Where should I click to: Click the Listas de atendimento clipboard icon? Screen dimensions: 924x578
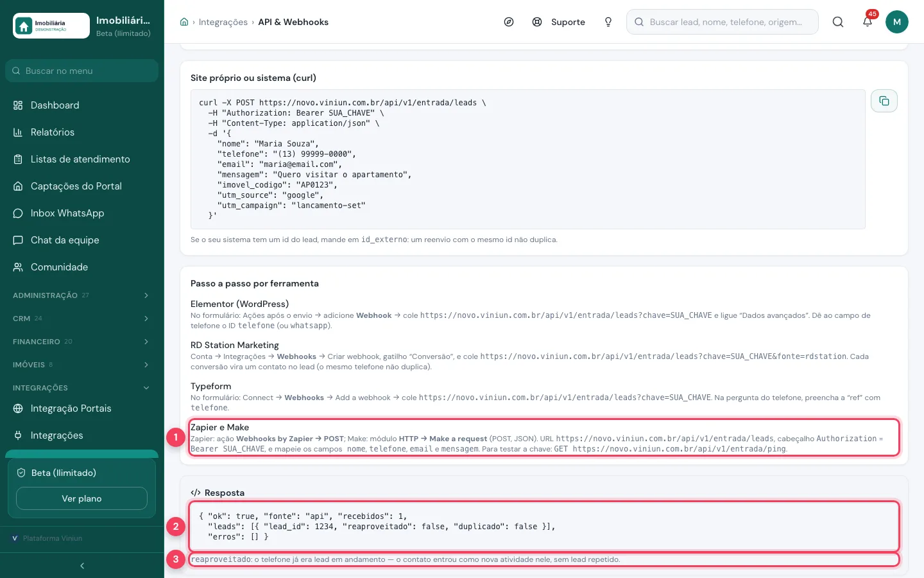coord(18,159)
